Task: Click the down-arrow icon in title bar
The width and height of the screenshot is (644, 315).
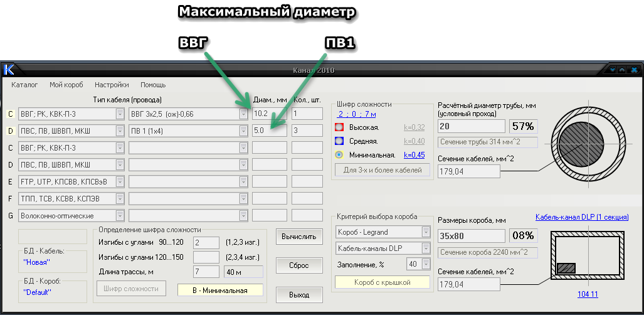Action: (613, 70)
